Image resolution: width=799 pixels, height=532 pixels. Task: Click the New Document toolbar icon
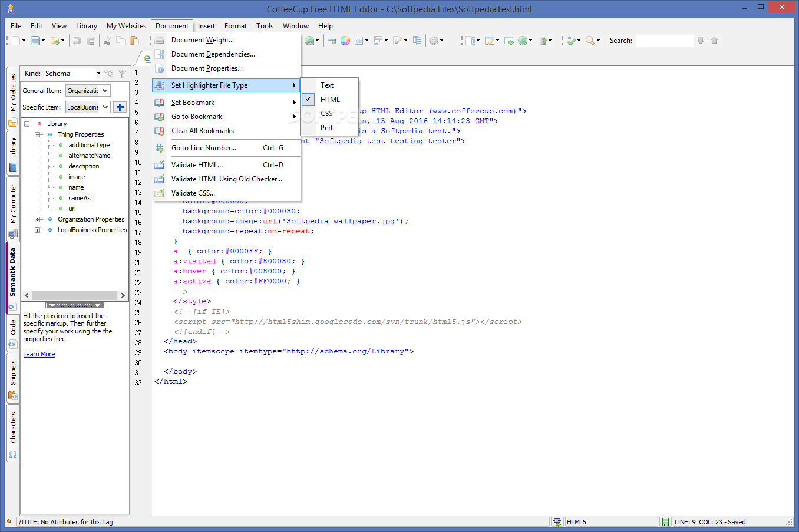point(16,41)
